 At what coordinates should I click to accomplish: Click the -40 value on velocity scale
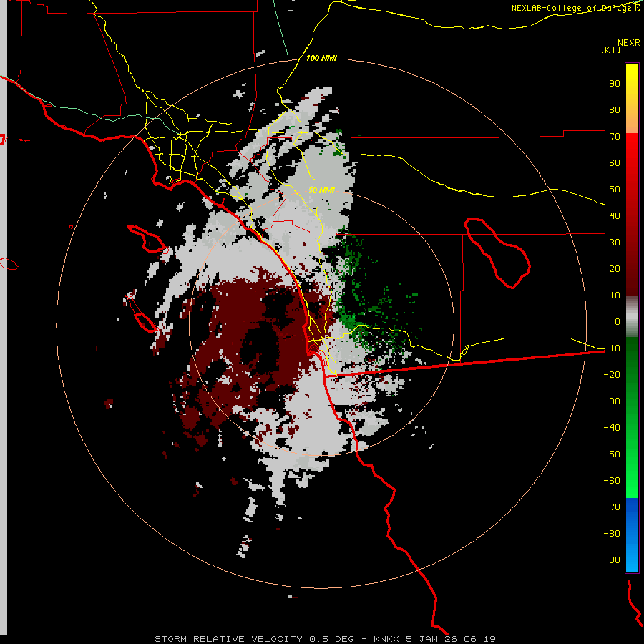click(612, 428)
